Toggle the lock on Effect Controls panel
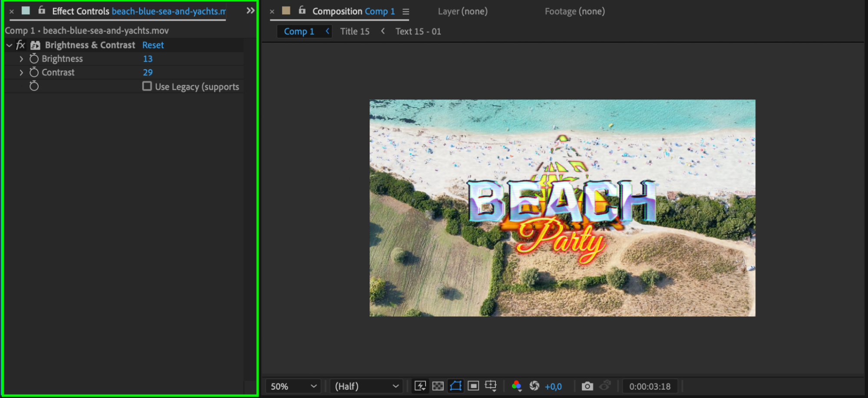The width and height of the screenshot is (868, 398). (42, 10)
